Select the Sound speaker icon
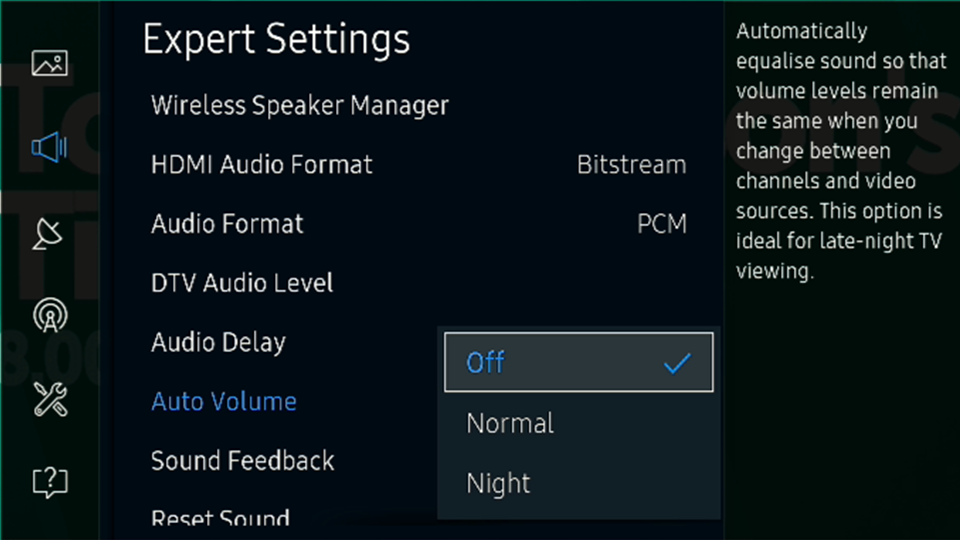 tap(50, 147)
